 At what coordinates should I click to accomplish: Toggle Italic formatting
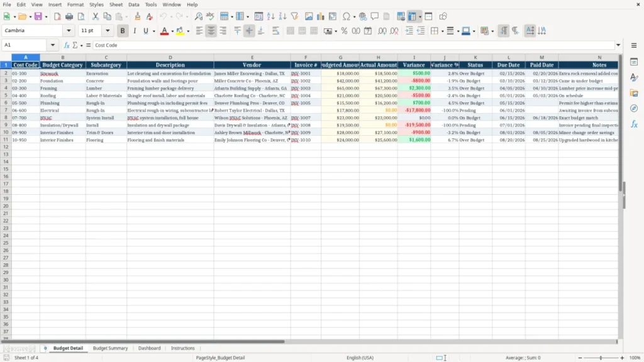135,31
